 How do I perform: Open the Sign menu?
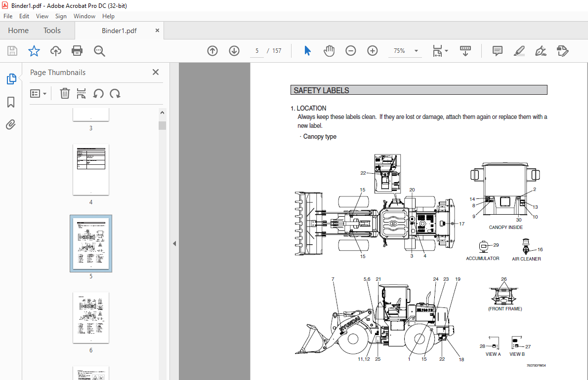coord(61,16)
